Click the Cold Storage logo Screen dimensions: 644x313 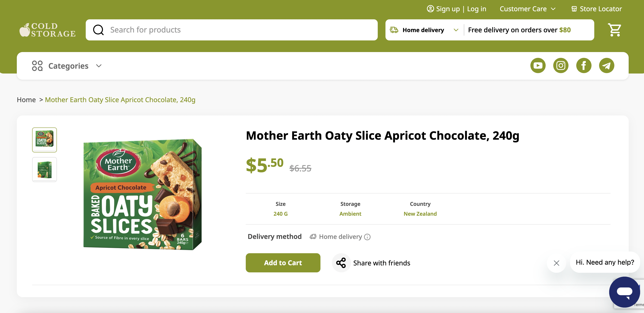pos(47,30)
